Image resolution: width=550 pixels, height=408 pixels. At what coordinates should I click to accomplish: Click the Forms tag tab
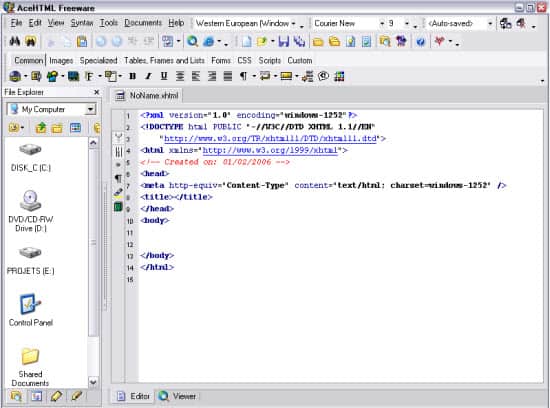221,60
